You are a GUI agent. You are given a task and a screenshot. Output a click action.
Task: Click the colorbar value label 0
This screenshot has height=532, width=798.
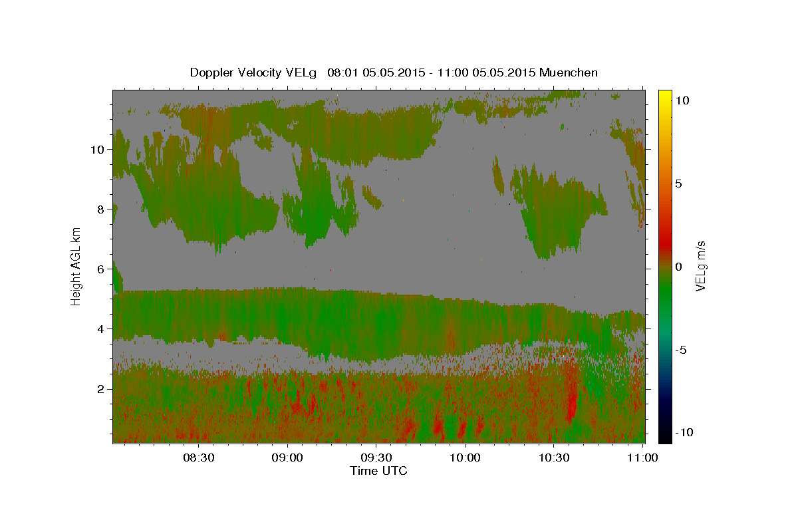[678, 267]
